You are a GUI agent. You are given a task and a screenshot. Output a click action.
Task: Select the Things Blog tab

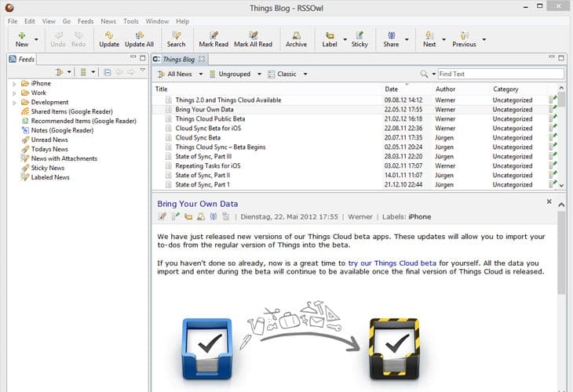[178, 59]
